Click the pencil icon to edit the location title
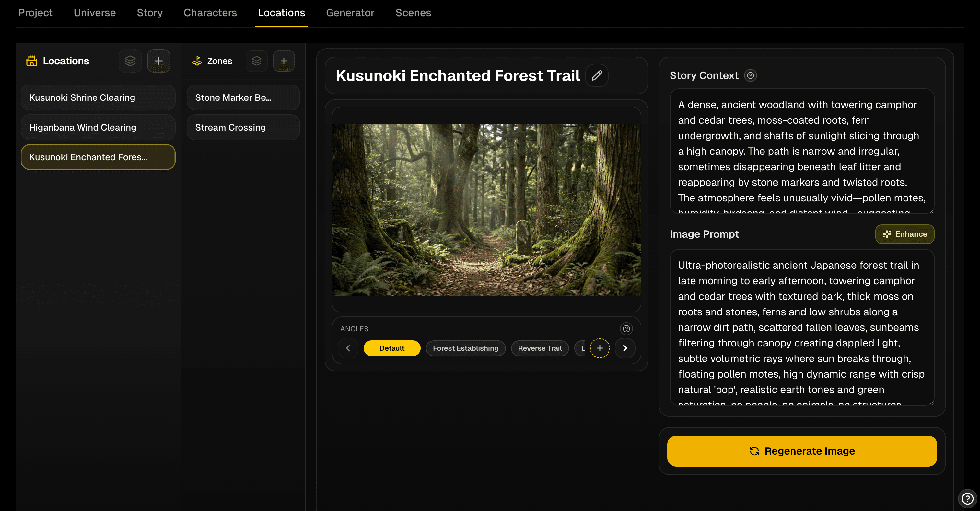The height and width of the screenshot is (511, 980). [597, 75]
